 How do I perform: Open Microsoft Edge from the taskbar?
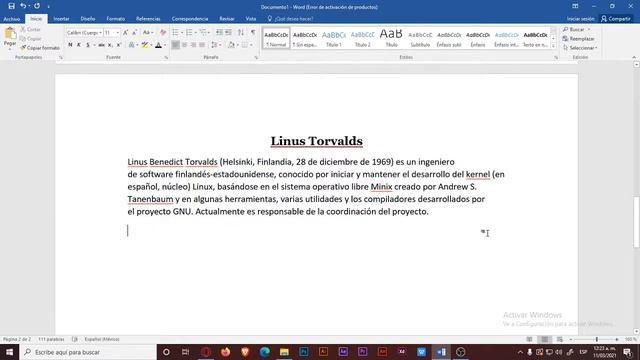pos(264,352)
